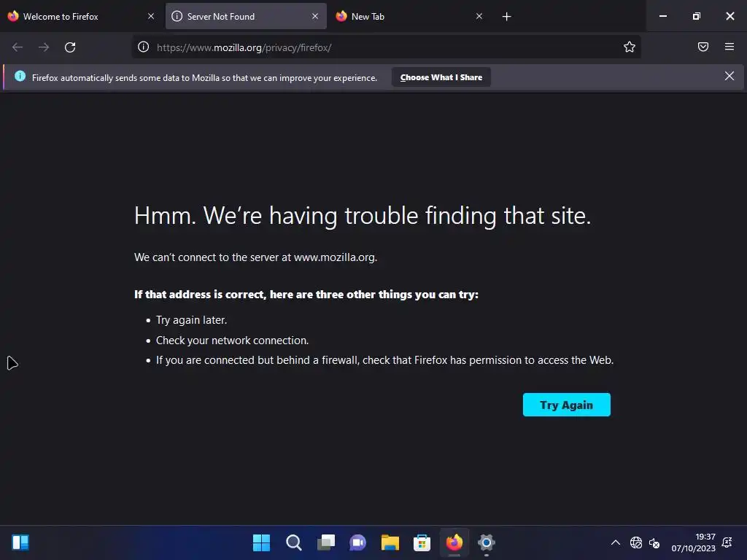
Task: Open site information icon in address bar
Action: point(144,47)
